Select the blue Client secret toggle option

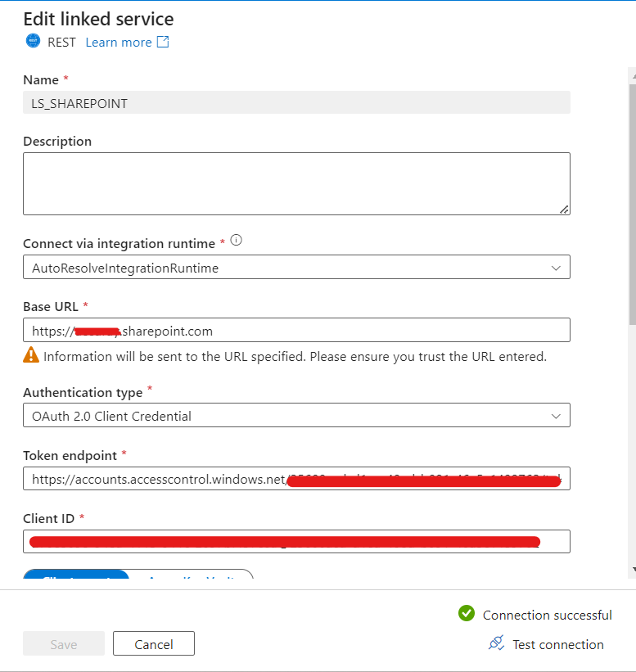click(76, 575)
